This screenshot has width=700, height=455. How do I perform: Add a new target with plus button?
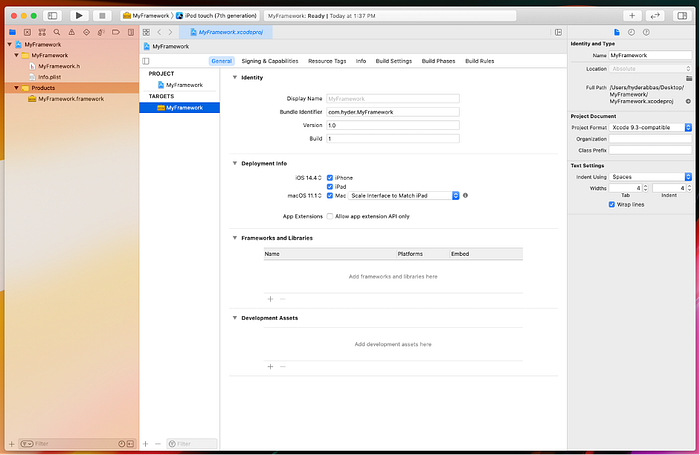(x=146, y=444)
